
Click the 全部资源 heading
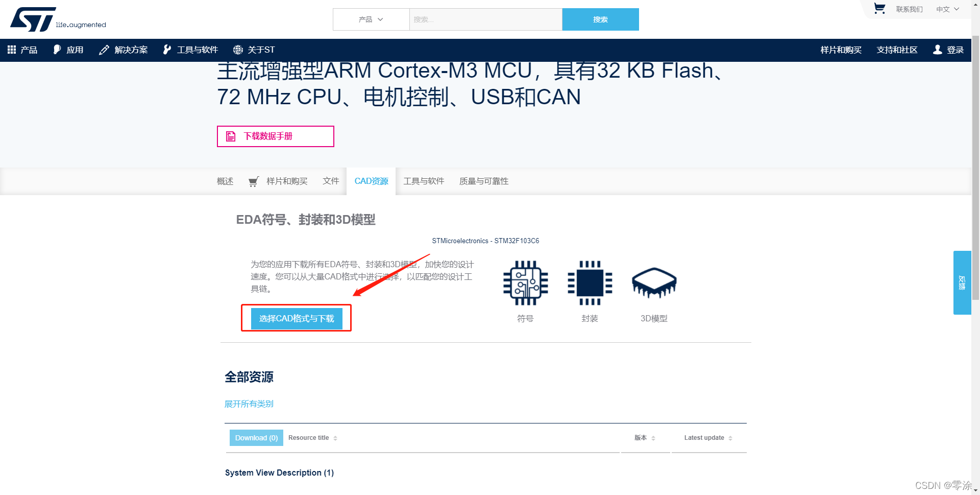[249, 377]
